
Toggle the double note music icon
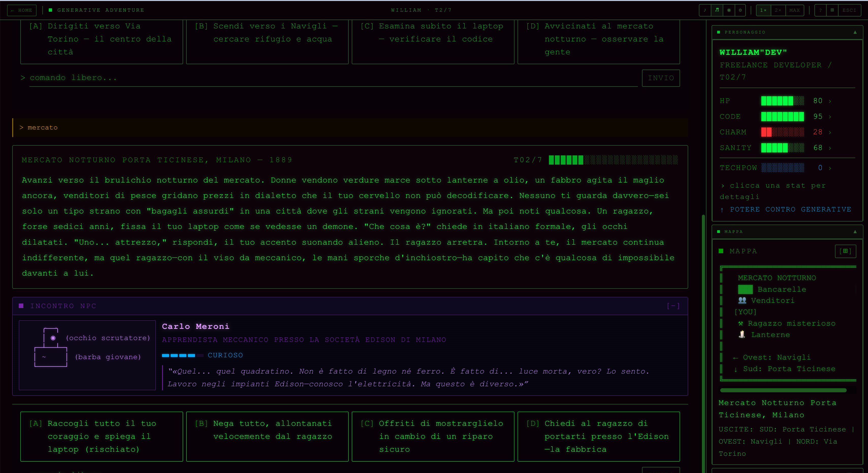coord(717,10)
